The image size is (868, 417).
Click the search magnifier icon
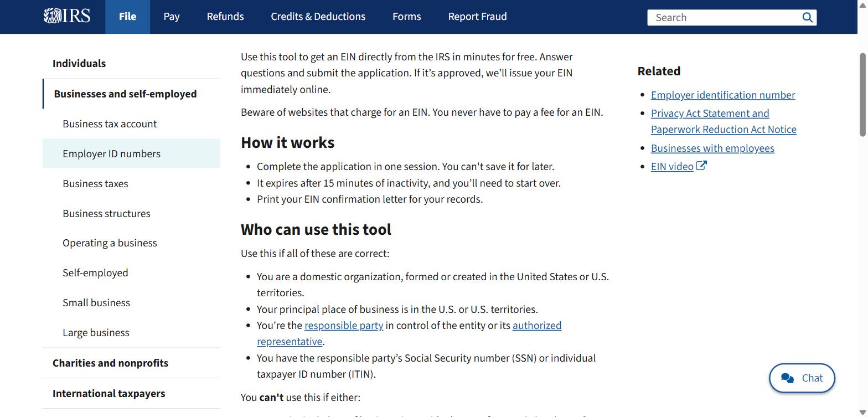[807, 17]
